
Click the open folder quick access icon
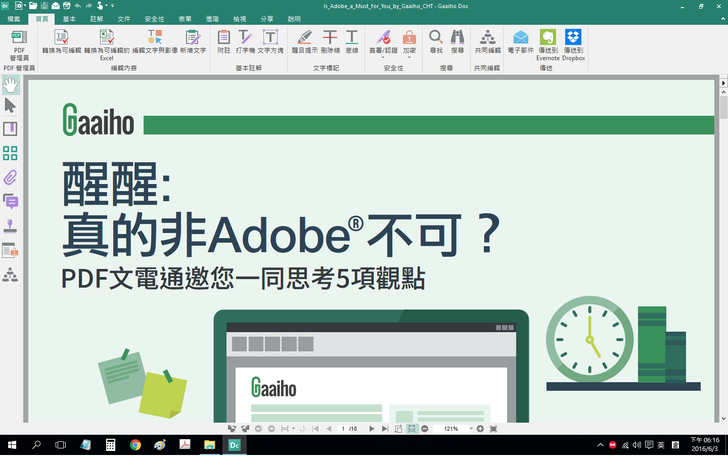(33, 6)
